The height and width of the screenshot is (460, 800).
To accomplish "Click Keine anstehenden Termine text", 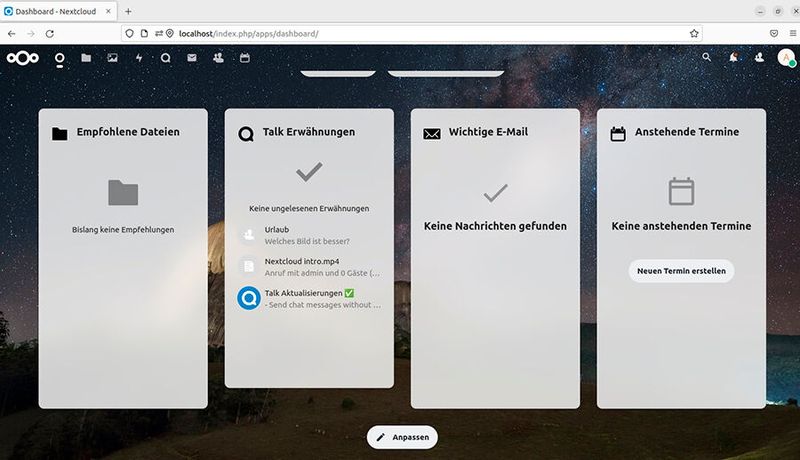I will tap(681, 226).
